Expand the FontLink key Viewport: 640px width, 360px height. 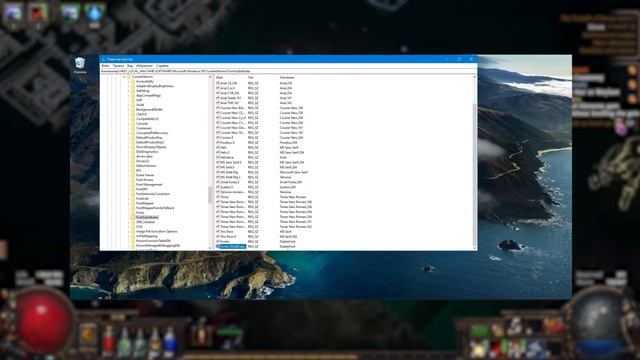[129, 198]
